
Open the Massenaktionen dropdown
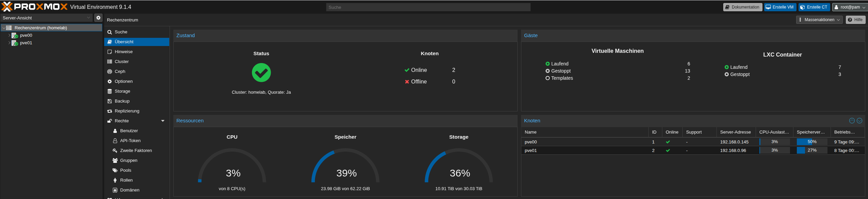click(819, 20)
